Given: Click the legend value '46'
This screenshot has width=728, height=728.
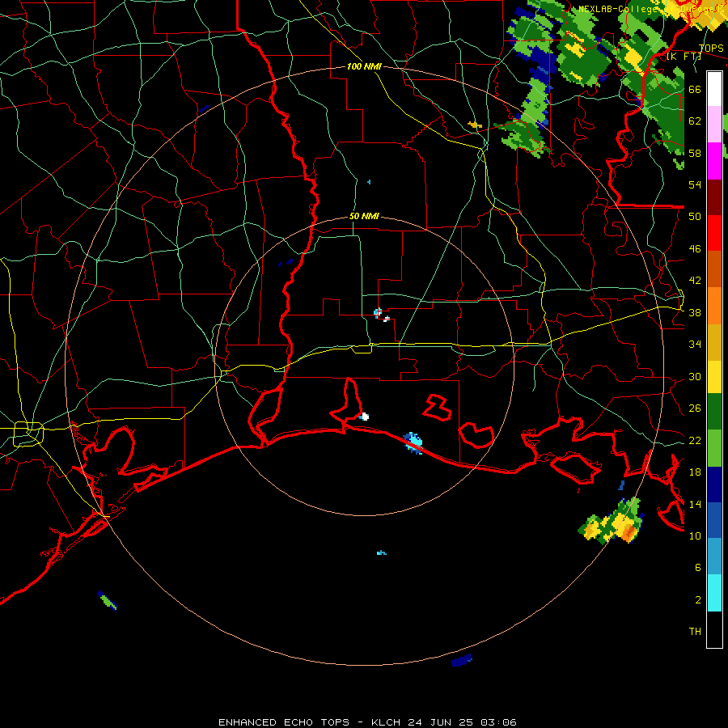Looking at the screenshot, I should (695, 248).
